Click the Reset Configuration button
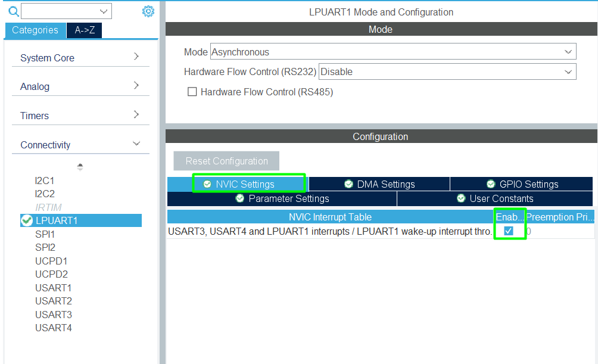598x364 pixels. pos(226,161)
